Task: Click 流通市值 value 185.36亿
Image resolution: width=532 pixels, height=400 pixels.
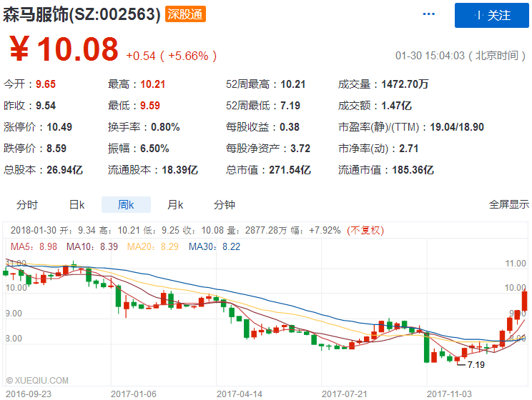Action: [x=413, y=170]
